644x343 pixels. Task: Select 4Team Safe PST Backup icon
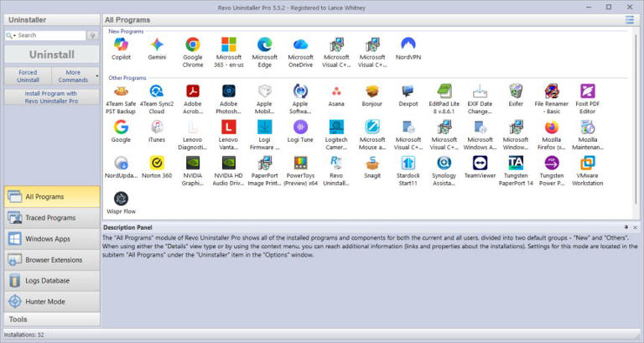pos(121,91)
